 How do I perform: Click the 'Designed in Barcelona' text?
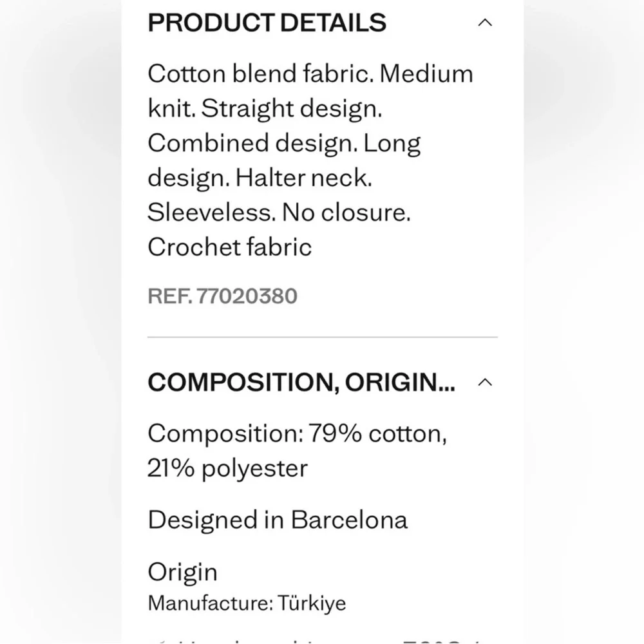coord(278,520)
